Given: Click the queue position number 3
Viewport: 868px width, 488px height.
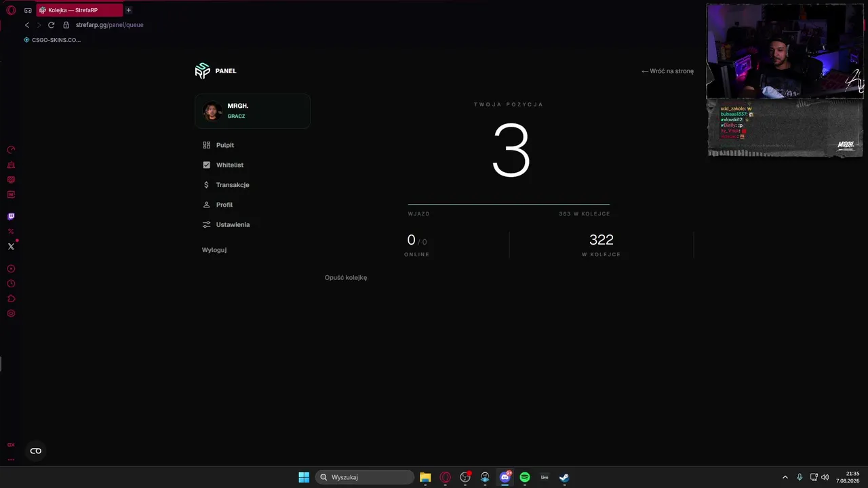Looking at the screenshot, I should coord(511,150).
